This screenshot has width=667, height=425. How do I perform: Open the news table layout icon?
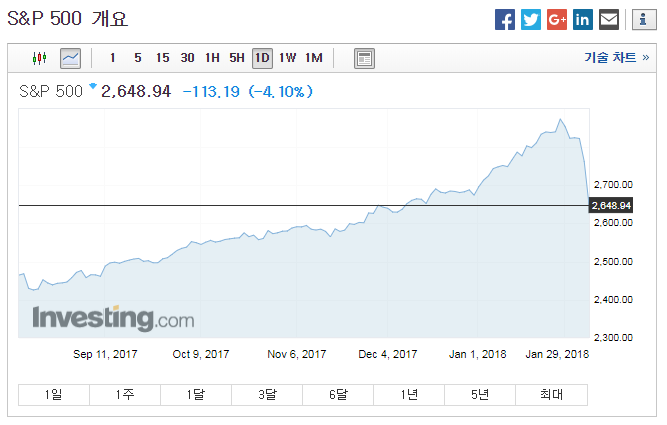(365, 58)
